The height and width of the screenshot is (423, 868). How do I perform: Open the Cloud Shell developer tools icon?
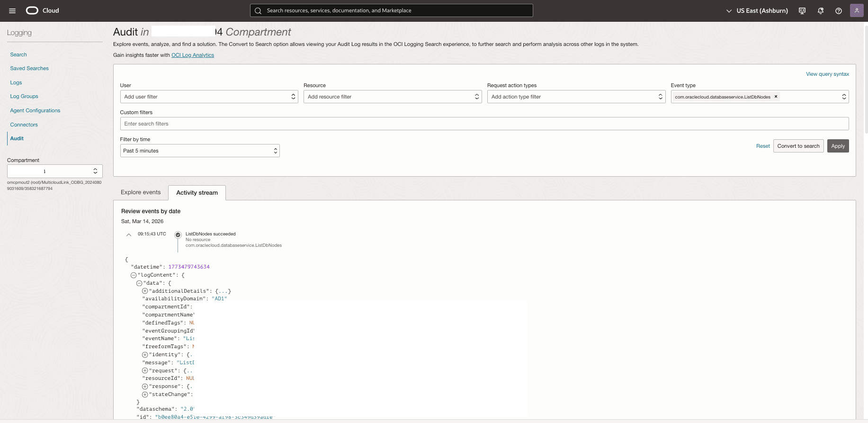[802, 10]
